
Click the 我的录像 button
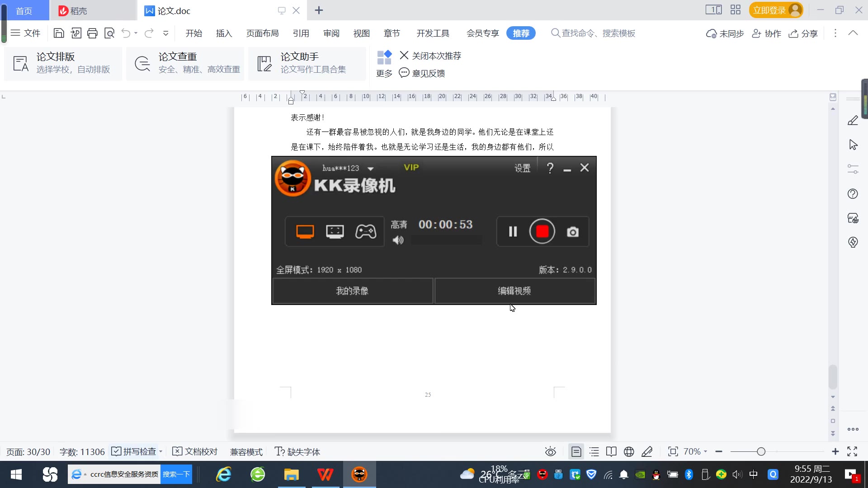(352, 291)
